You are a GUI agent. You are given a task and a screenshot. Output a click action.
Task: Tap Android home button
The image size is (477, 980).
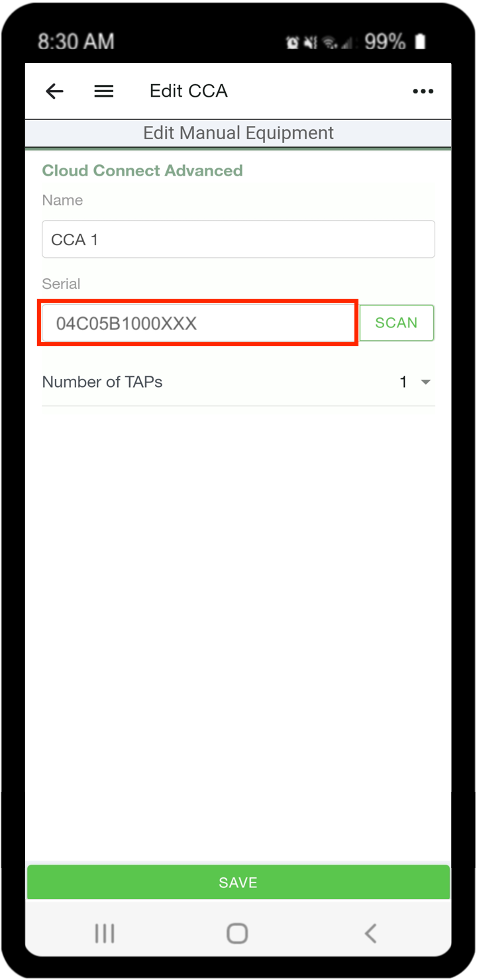point(237,934)
